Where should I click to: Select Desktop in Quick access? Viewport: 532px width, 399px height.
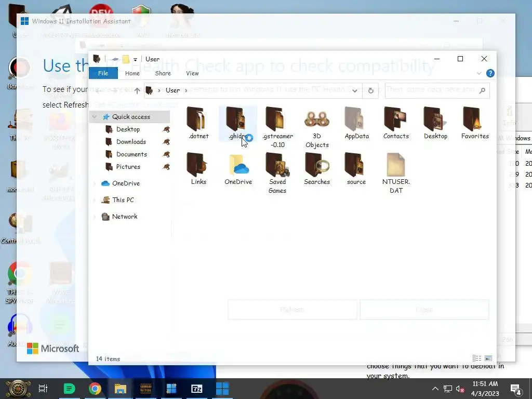pyautogui.click(x=128, y=129)
